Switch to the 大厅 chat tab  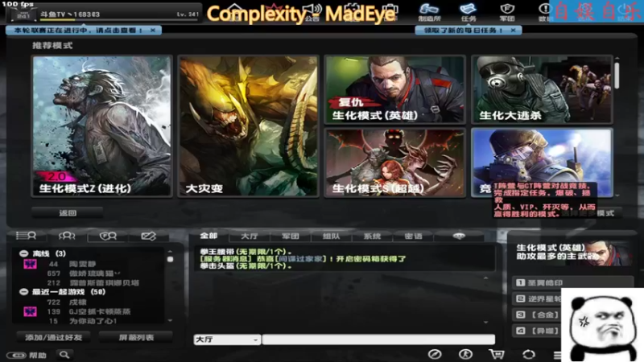tap(250, 236)
